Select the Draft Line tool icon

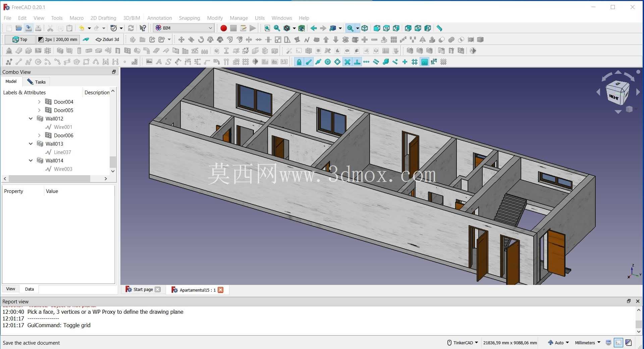coord(19,62)
